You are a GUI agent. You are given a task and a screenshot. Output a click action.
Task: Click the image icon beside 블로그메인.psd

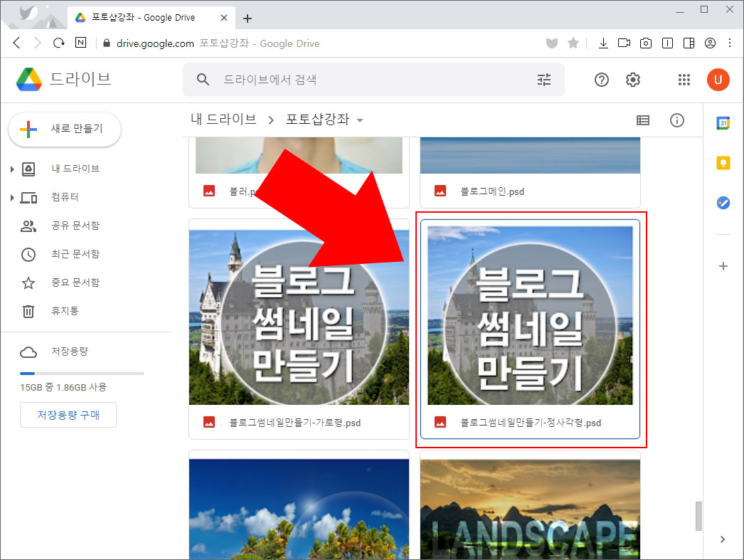click(x=440, y=191)
